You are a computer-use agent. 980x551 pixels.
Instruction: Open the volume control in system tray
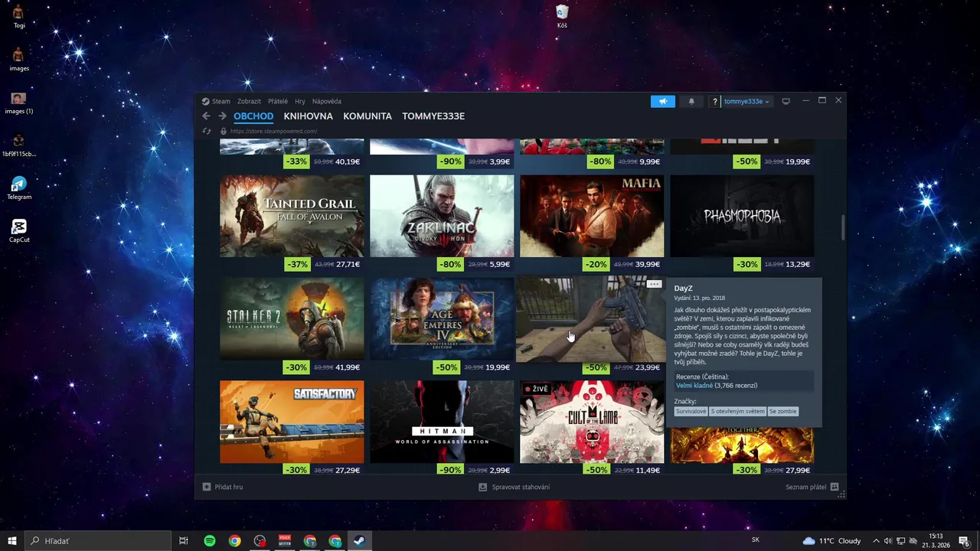(x=888, y=541)
